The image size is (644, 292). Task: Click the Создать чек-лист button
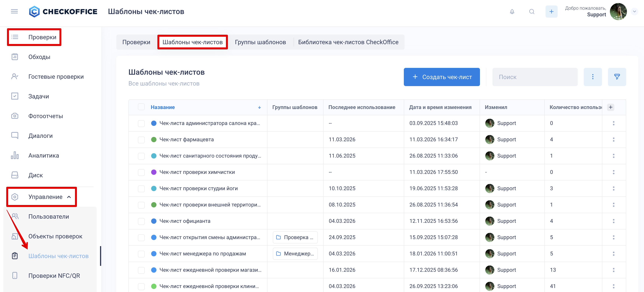tap(442, 77)
